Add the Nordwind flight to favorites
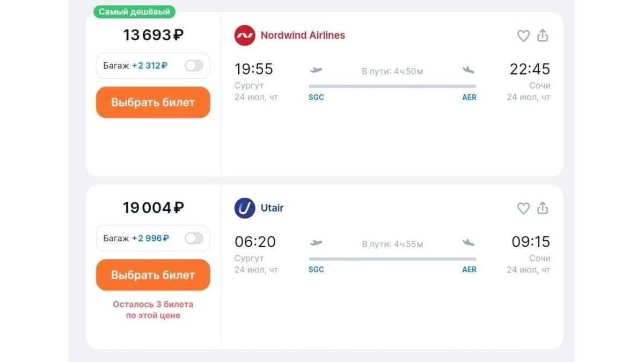Screen dimensions: 644x362 point(523,35)
